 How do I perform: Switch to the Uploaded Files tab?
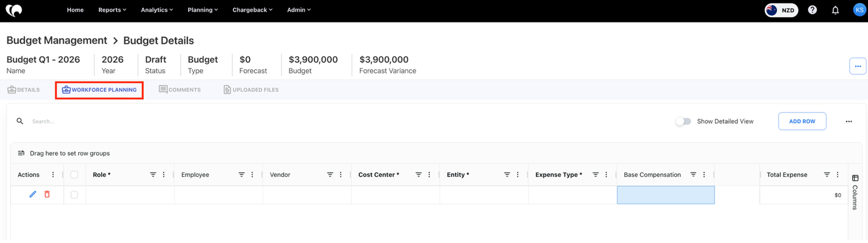(x=251, y=90)
